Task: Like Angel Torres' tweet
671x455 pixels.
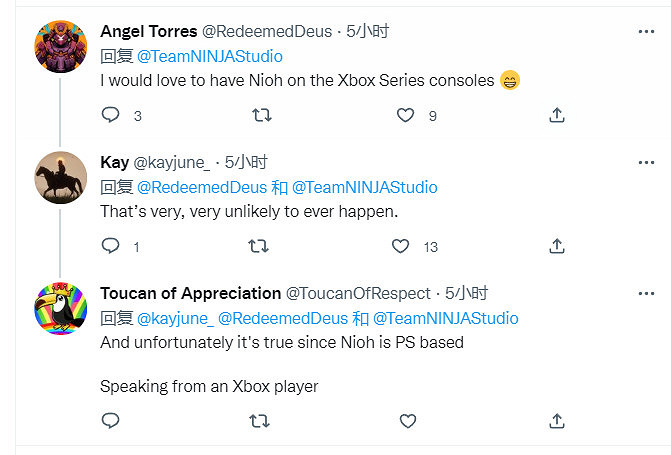Action: tap(405, 115)
